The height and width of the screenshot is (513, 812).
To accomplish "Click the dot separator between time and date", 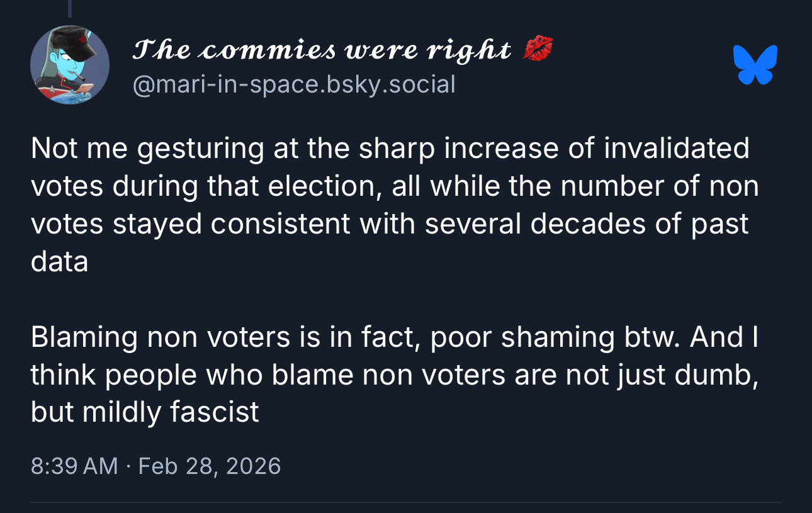I will 128,466.
